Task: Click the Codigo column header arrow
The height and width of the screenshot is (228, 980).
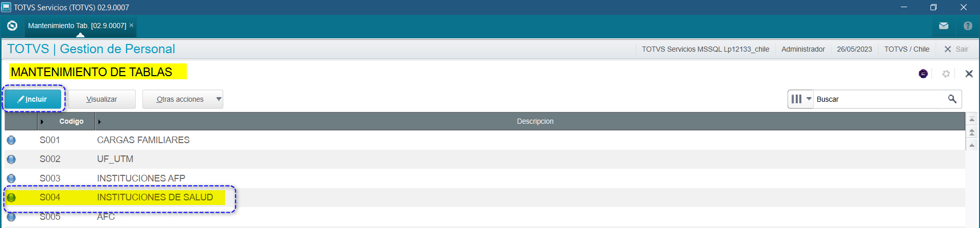Action: pos(42,122)
